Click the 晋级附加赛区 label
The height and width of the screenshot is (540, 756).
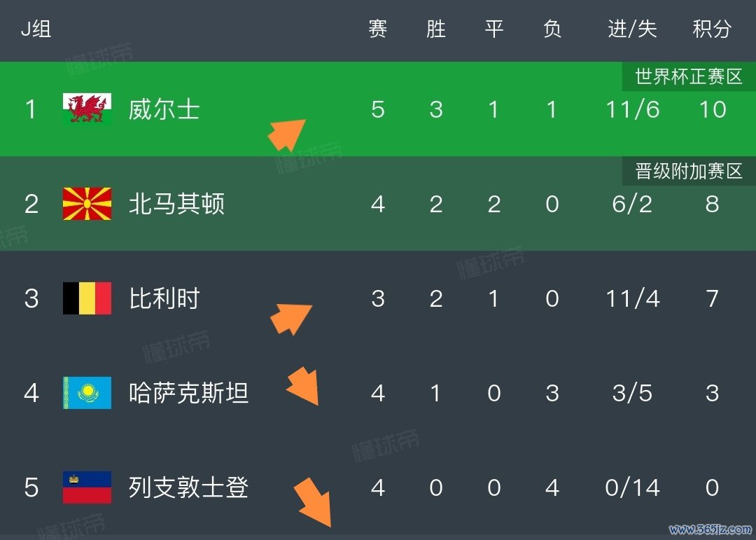[689, 171]
